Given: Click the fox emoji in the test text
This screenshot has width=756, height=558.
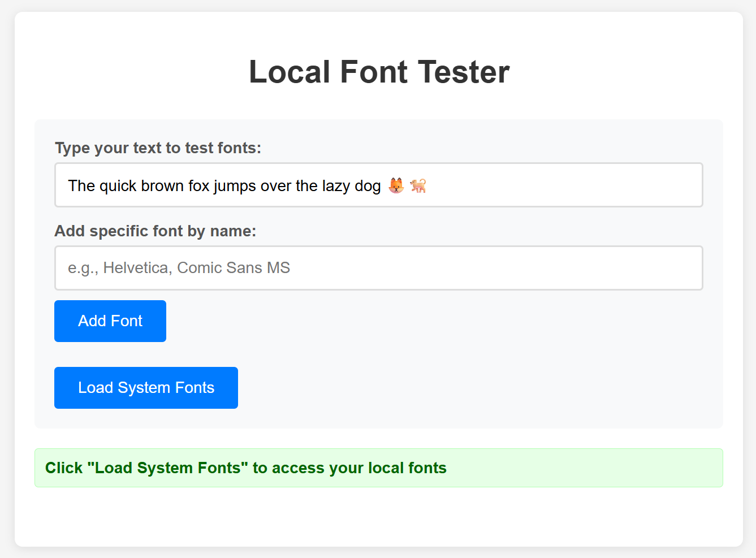Looking at the screenshot, I should (x=396, y=185).
